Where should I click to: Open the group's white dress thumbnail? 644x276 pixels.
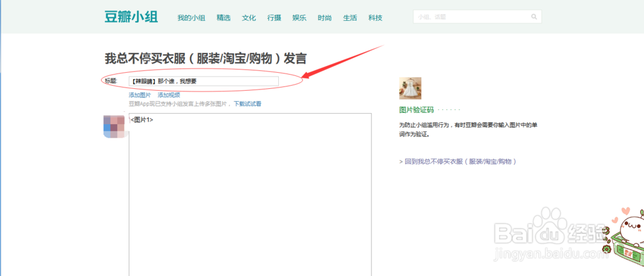pos(410,88)
